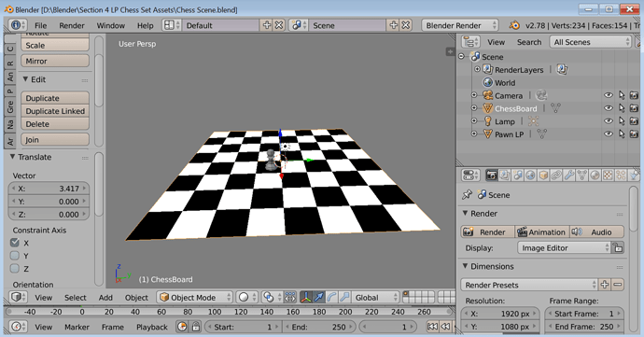644x337 pixels.
Task: Open the Object cube properties tab
Action: [x=543, y=176]
